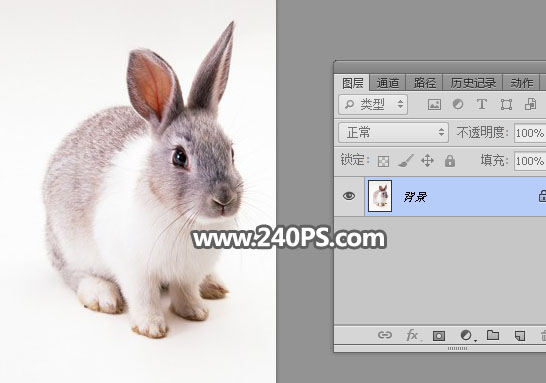Create a new layer
This screenshot has width=546, height=383.
click(520, 336)
